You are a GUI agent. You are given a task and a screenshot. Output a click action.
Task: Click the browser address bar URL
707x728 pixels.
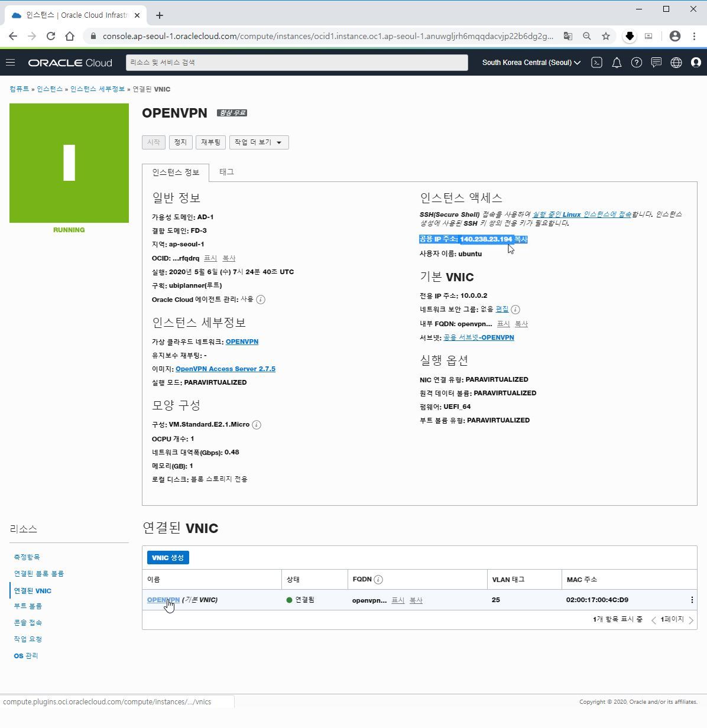click(328, 36)
